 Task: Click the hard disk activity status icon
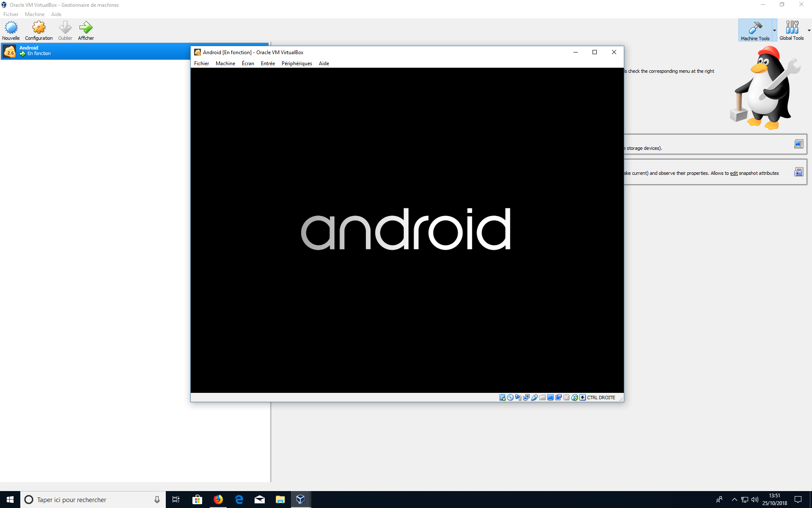(x=502, y=398)
